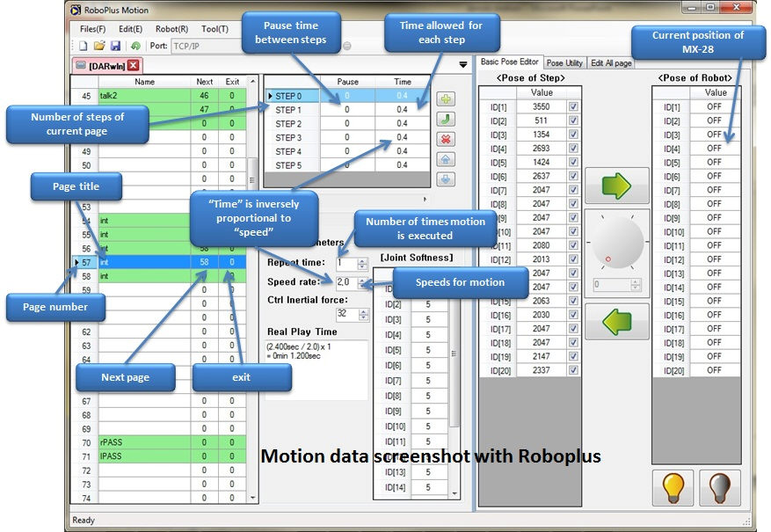The width and height of the screenshot is (771, 532).
Task: Uncheck the ID[1] pose checkbox
Action: (x=573, y=106)
